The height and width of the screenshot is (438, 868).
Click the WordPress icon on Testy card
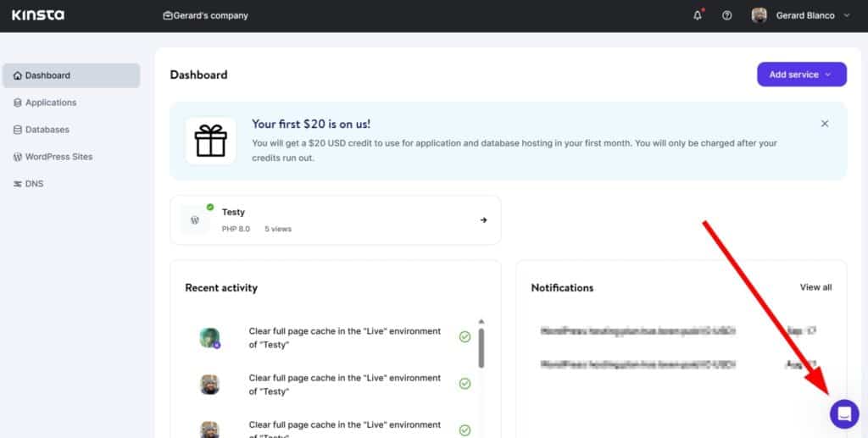pos(195,220)
